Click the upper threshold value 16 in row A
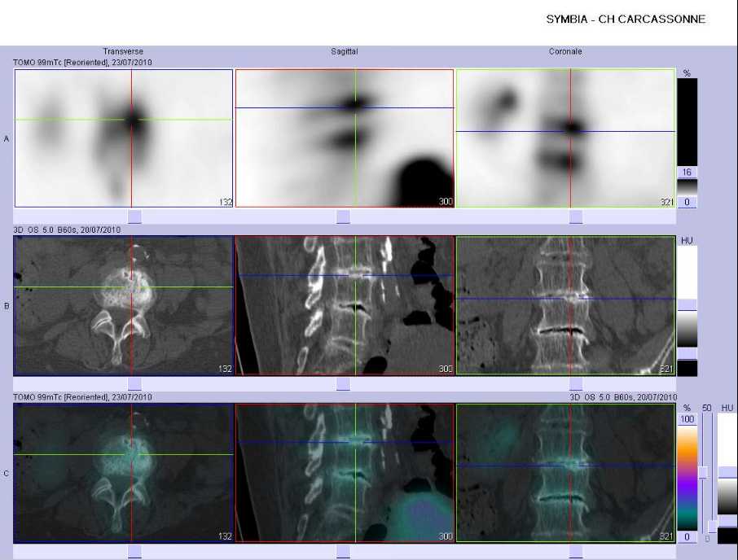This screenshot has height=560, width=738. coord(687,172)
